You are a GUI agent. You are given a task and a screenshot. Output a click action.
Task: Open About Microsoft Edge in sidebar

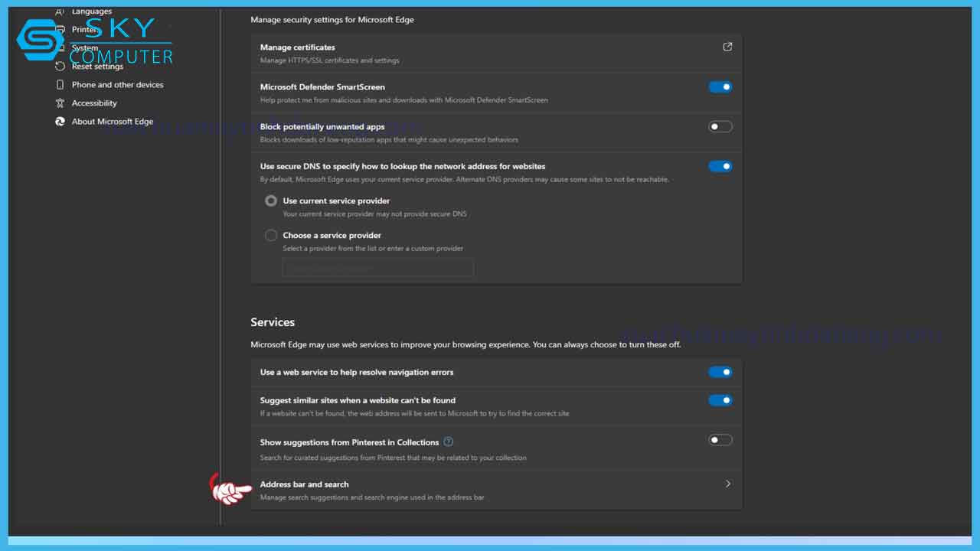pos(113,122)
